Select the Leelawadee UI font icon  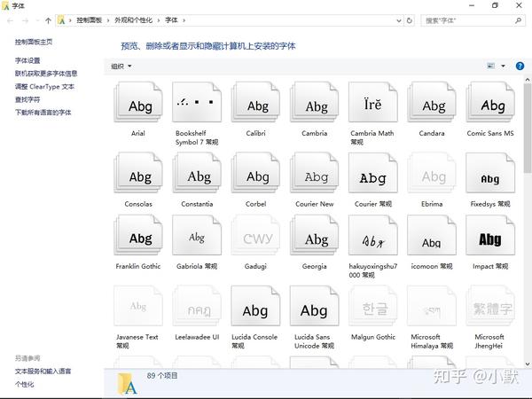point(197,306)
